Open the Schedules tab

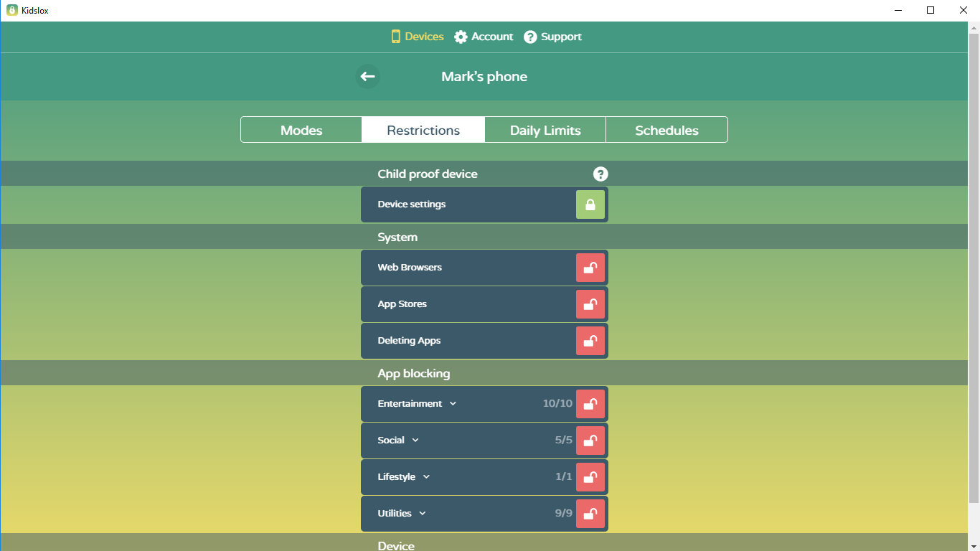click(666, 130)
